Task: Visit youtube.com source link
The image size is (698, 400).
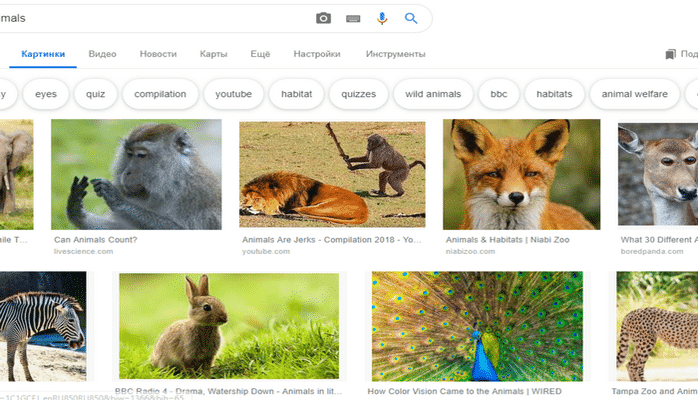Action: (266, 251)
